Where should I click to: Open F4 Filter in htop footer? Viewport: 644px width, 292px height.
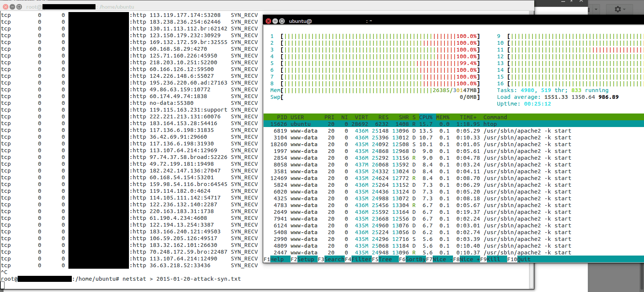(x=361, y=259)
